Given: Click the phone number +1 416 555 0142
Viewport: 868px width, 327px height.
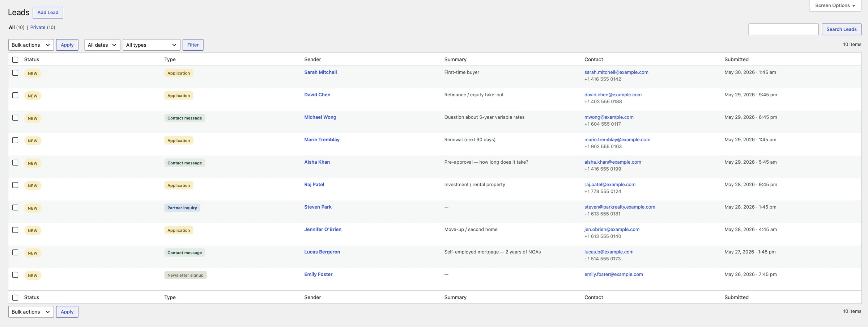Looking at the screenshot, I should point(603,79).
